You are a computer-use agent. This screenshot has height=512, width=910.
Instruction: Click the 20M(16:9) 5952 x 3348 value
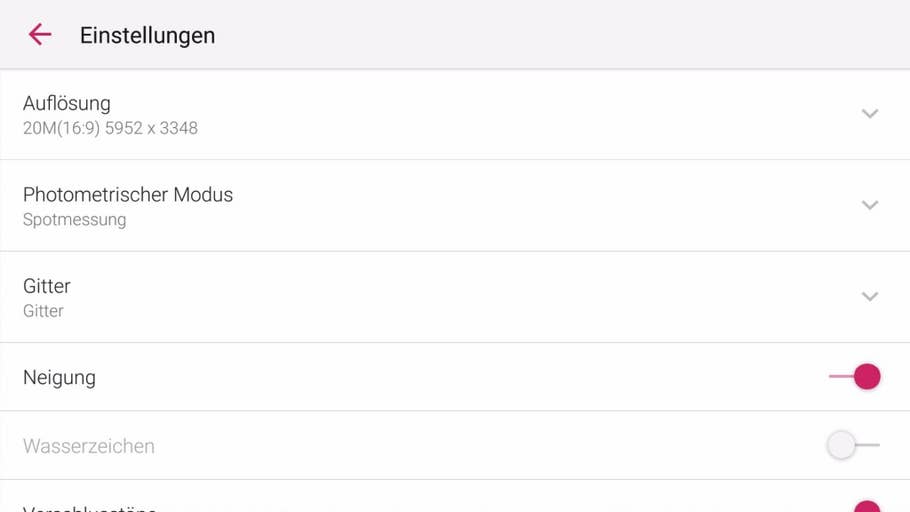[x=110, y=128]
